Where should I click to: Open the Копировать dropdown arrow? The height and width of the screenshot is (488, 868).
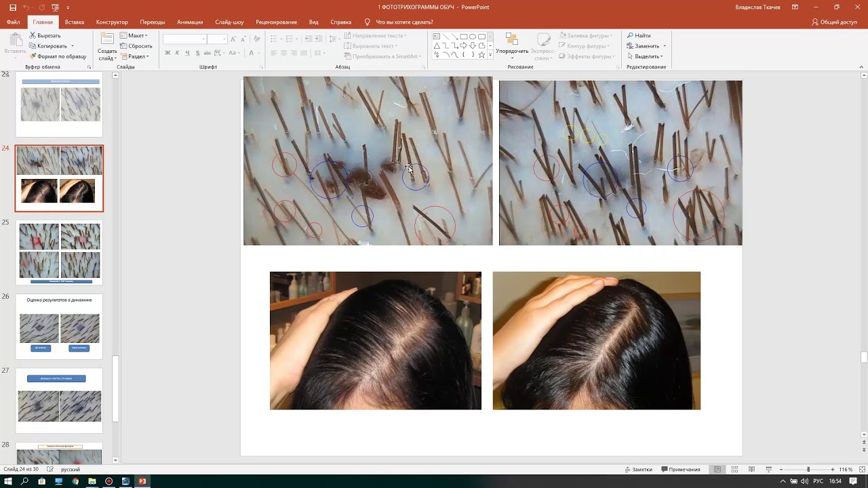[x=72, y=46]
